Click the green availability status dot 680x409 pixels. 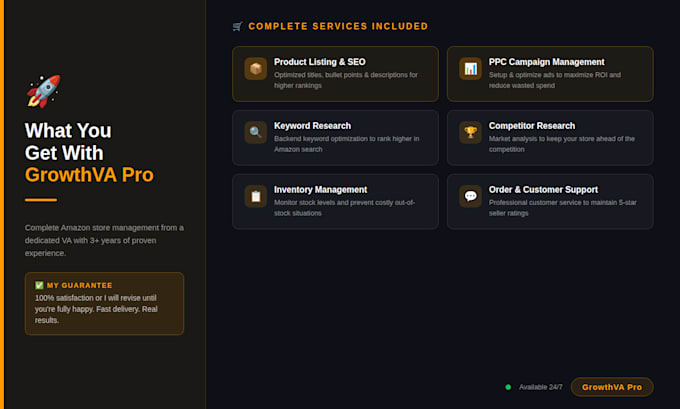click(x=508, y=387)
